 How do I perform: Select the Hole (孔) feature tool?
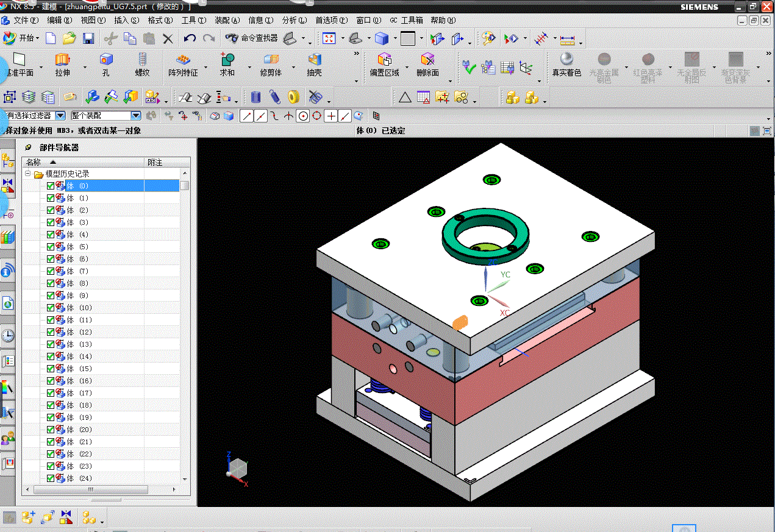tap(106, 60)
